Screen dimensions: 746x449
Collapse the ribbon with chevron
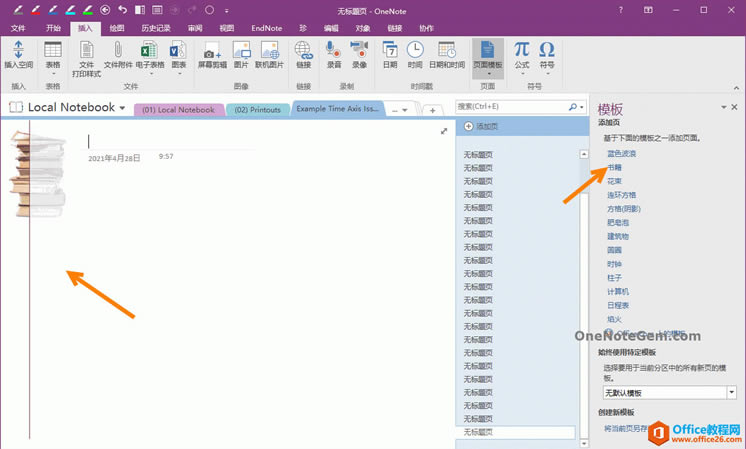click(736, 88)
